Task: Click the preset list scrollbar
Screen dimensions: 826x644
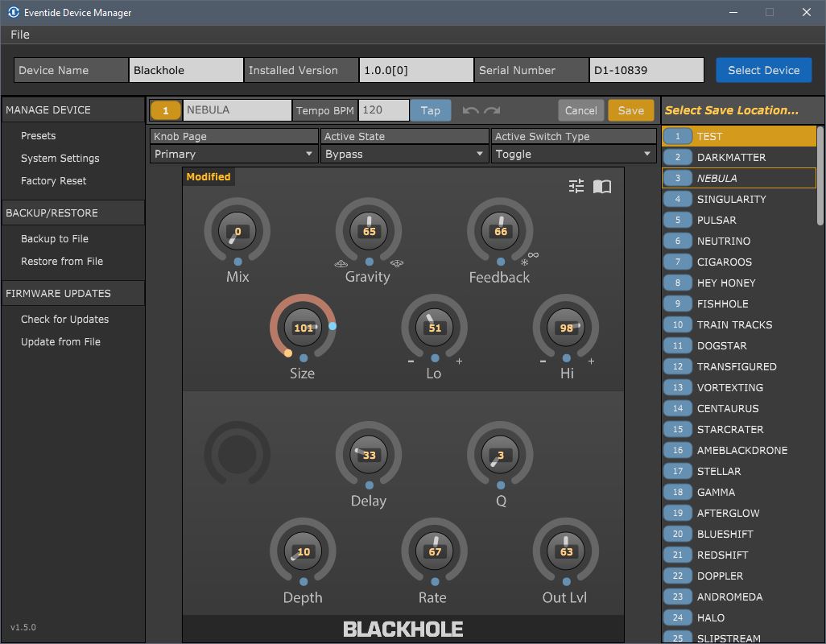Action: pyautogui.click(x=820, y=175)
